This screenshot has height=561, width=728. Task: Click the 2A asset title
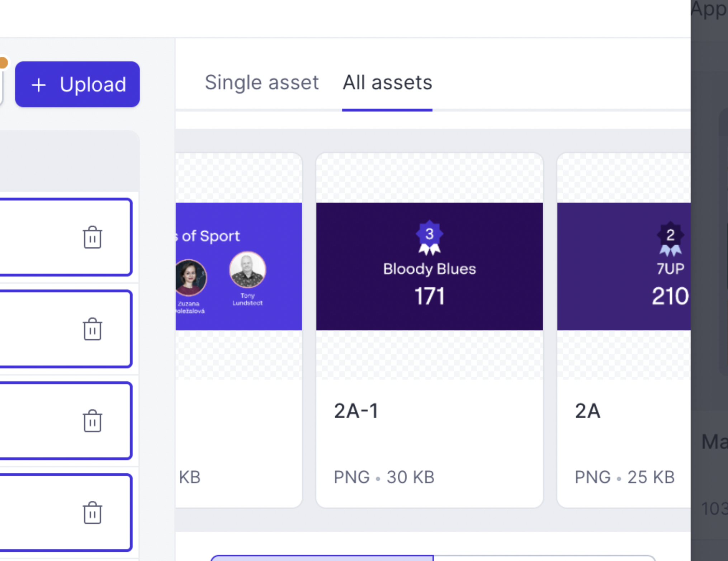(x=588, y=411)
